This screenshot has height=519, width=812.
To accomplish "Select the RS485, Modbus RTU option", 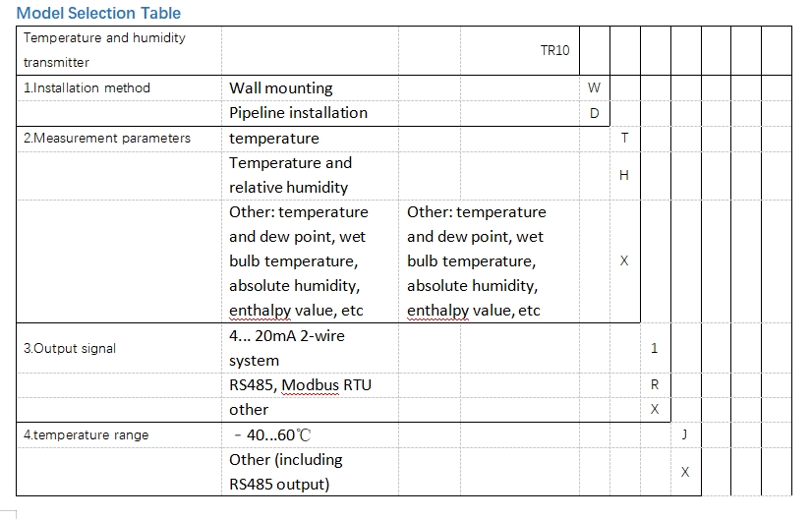I will pos(300,384).
